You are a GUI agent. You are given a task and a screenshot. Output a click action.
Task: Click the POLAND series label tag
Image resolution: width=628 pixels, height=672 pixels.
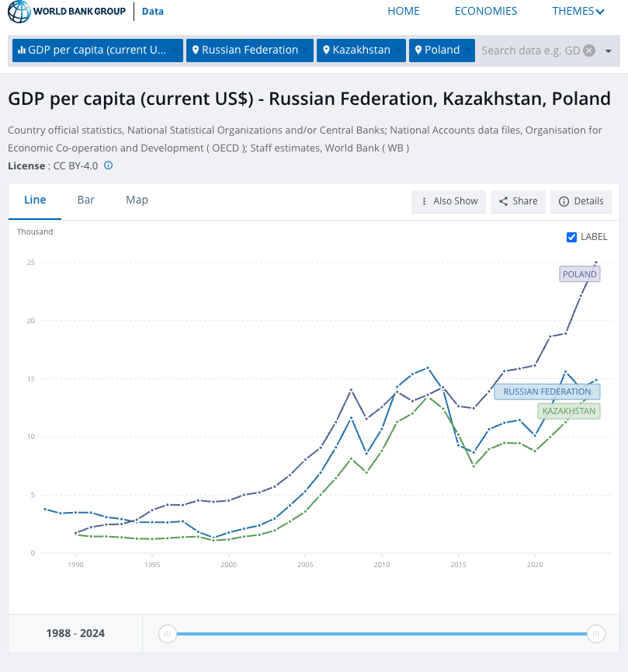[579, 274]
